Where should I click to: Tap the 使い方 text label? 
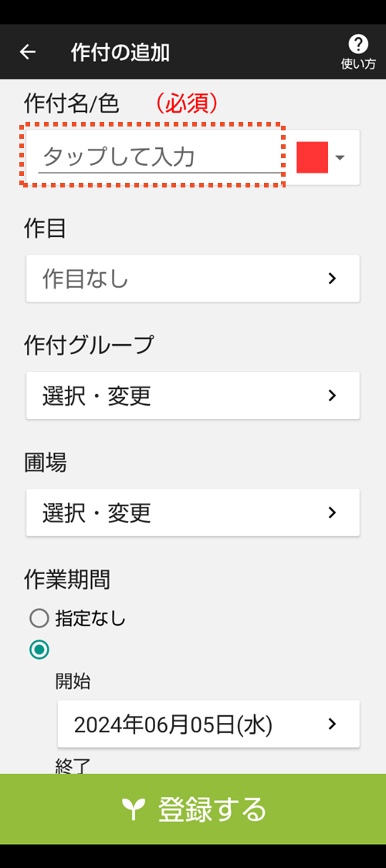tap(358, 64)
